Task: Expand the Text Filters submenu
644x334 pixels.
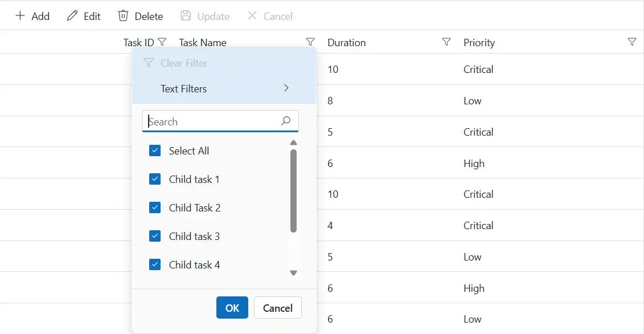Action: [x=224, y=89]
